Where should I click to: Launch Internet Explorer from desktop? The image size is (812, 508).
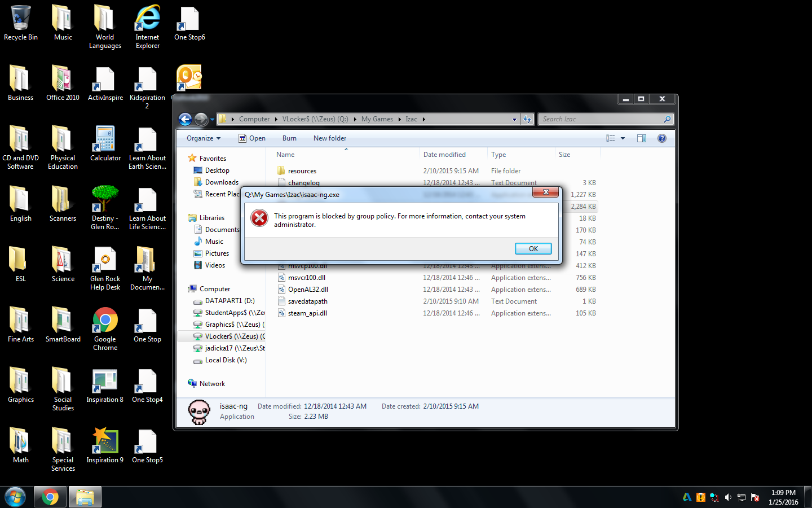pyautogui.click(x=147, y=27)
